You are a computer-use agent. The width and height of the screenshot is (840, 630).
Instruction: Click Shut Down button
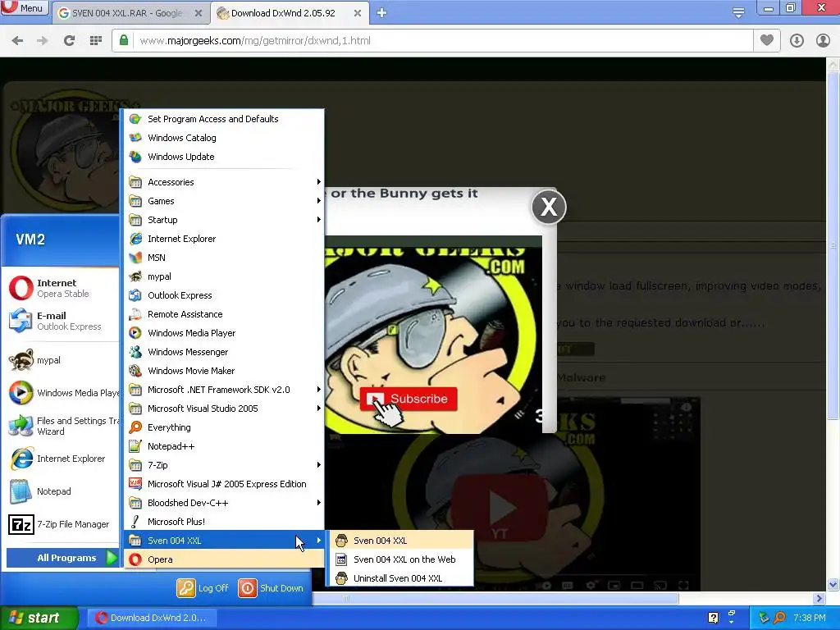pos(271,587)
